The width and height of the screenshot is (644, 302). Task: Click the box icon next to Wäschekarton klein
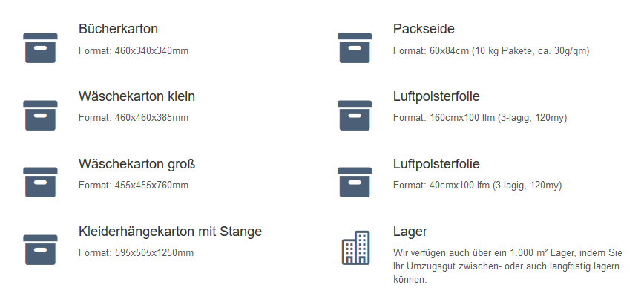pyautogui.click(x=40, y=116)
